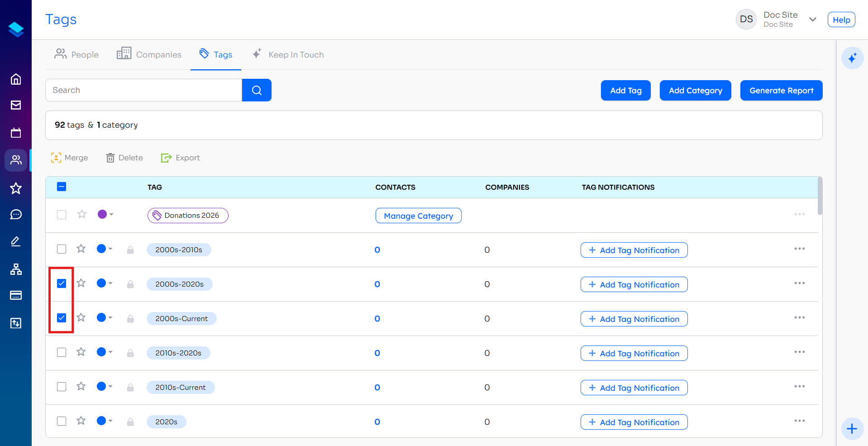Click the search magnifier button
This screenshot has height=446, width=868.
click(257, 90)
